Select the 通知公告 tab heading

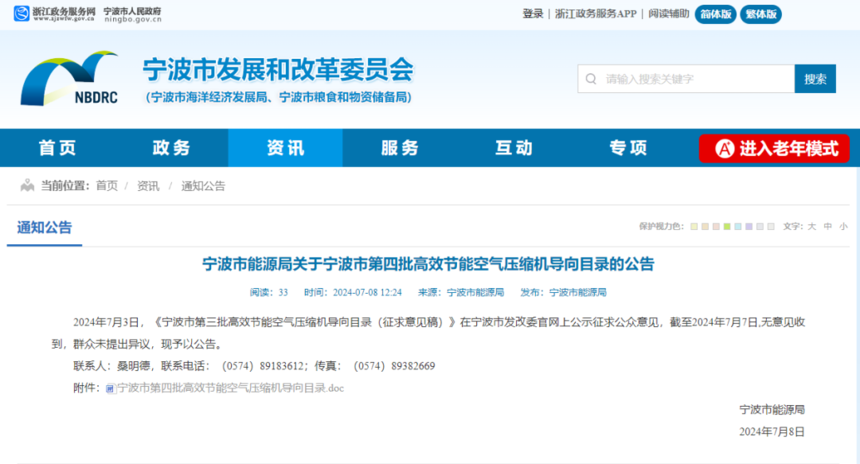(x=44, y=228)
